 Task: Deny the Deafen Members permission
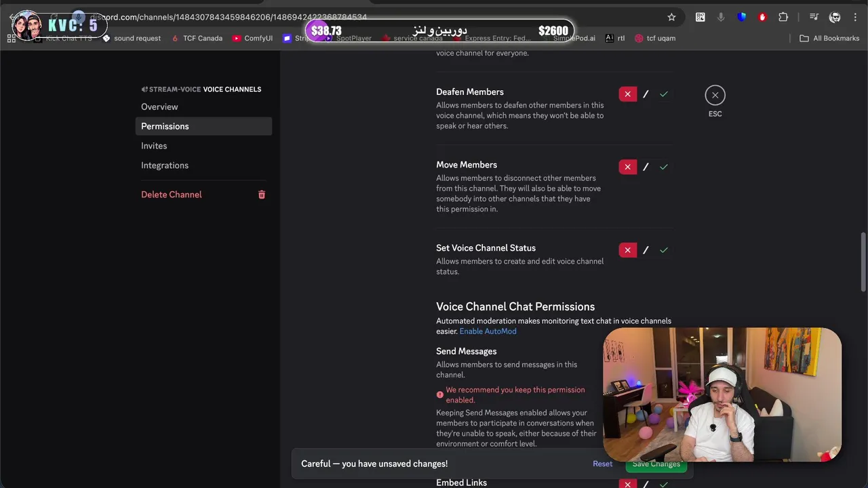pyautogui.click(x=628, y=94)
